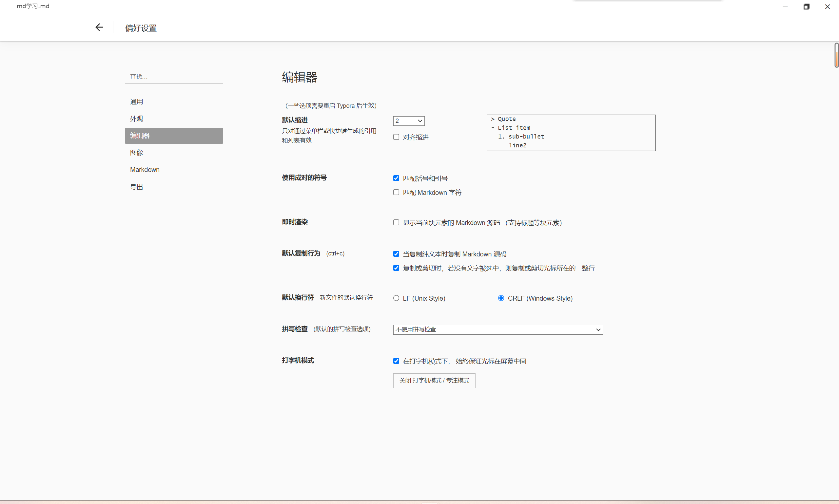Open the default indent size dropdown
The image size is (839, 504).
click(x=409, y=121)
